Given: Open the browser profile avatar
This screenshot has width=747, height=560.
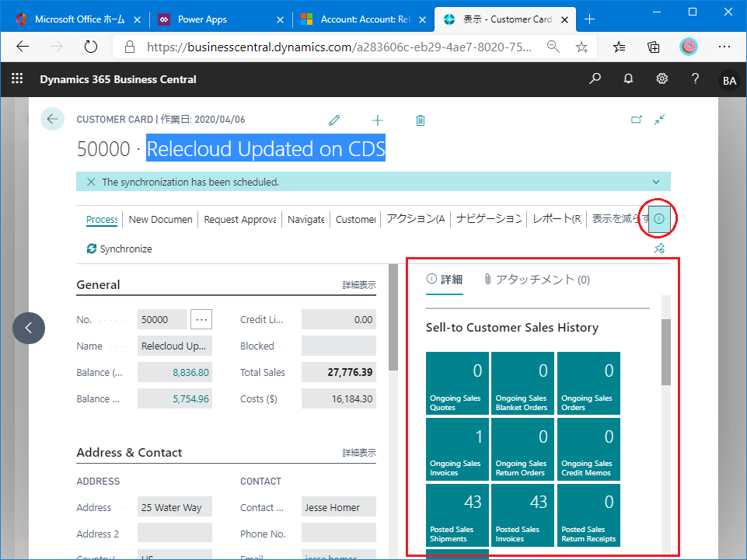Looking at the screenshot, I should tap(689, 47).
